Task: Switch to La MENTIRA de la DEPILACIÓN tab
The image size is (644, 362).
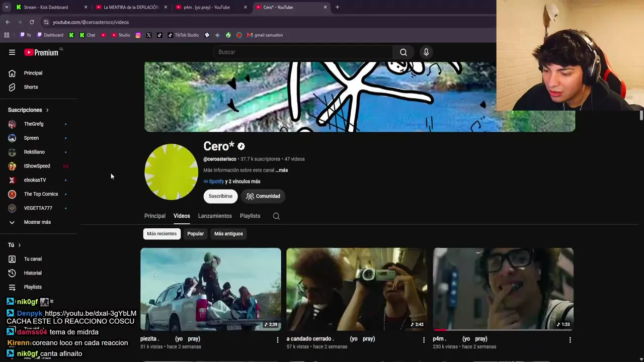Action: pos(131,7)
